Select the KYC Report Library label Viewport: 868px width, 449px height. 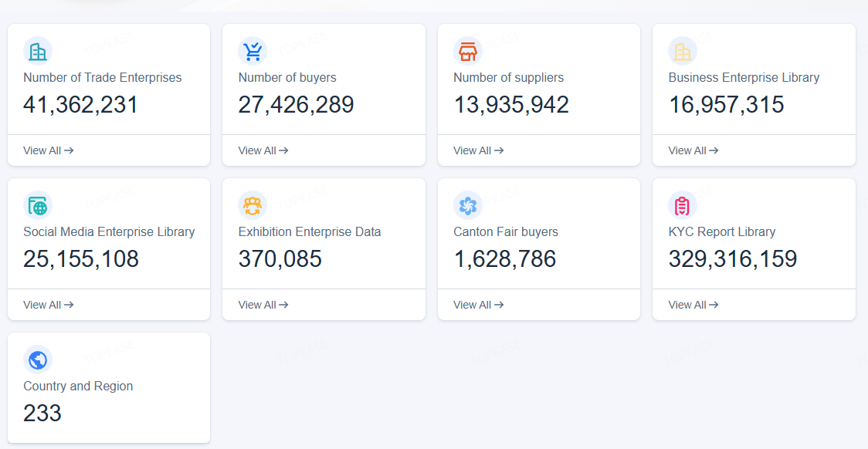click(x=722, y=231)
